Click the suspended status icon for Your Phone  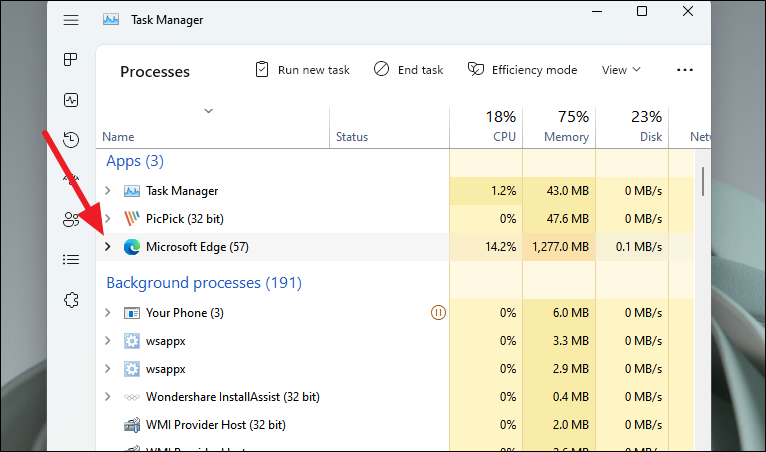[x=437, y=313]
